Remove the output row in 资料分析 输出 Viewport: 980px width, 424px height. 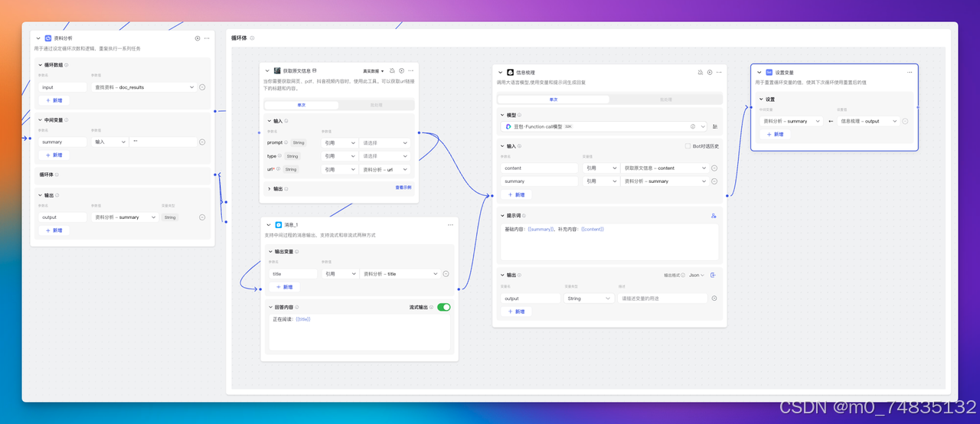tap(202, 217)
